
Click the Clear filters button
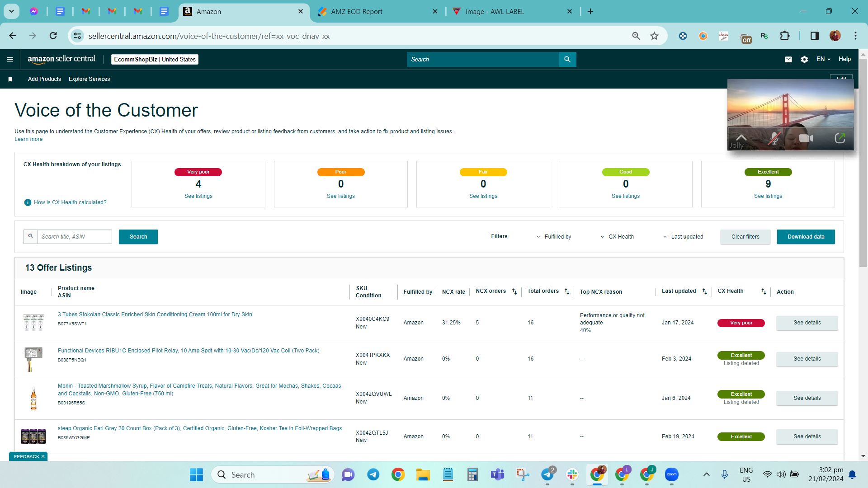click(745, 237)
